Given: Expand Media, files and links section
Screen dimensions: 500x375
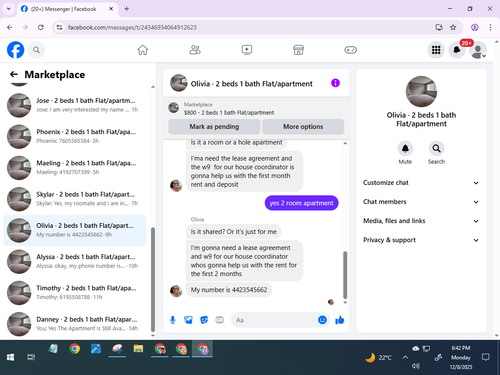Looking at the screenshot, I should click(x=421, y=221).
